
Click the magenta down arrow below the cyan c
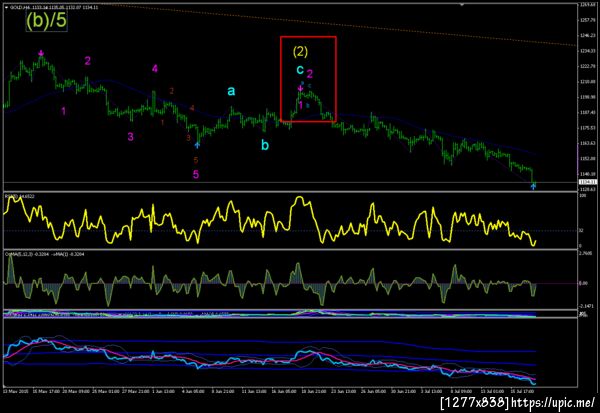click(300, 88)
